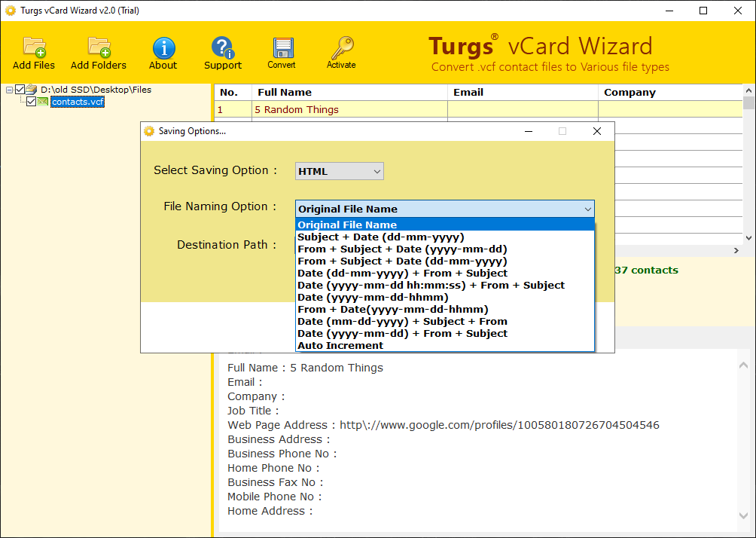Uncheck the D:\old SSD\Desktop\Files folder checkbox

[x=20, y=89]
